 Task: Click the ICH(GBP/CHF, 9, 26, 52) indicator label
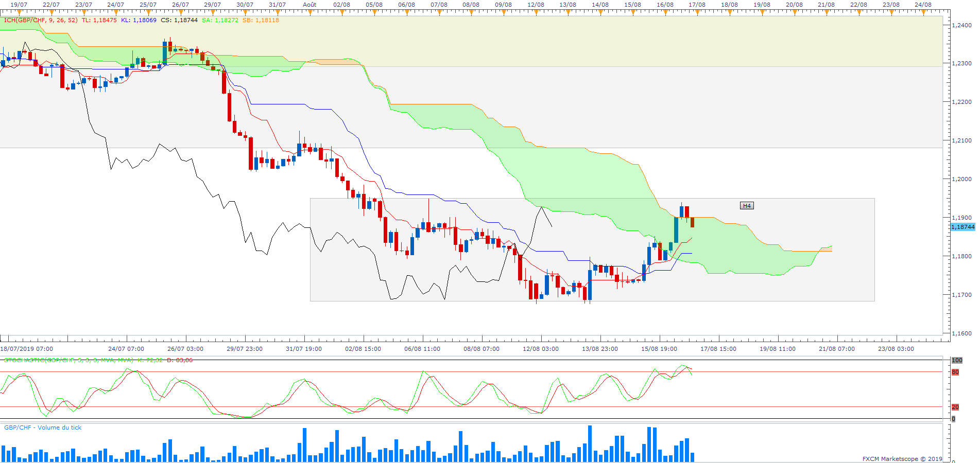click(x=41, y=21)
